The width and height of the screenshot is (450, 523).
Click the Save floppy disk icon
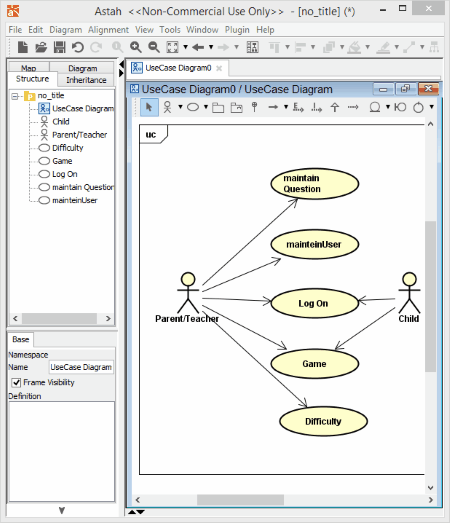tap(60, 47)
